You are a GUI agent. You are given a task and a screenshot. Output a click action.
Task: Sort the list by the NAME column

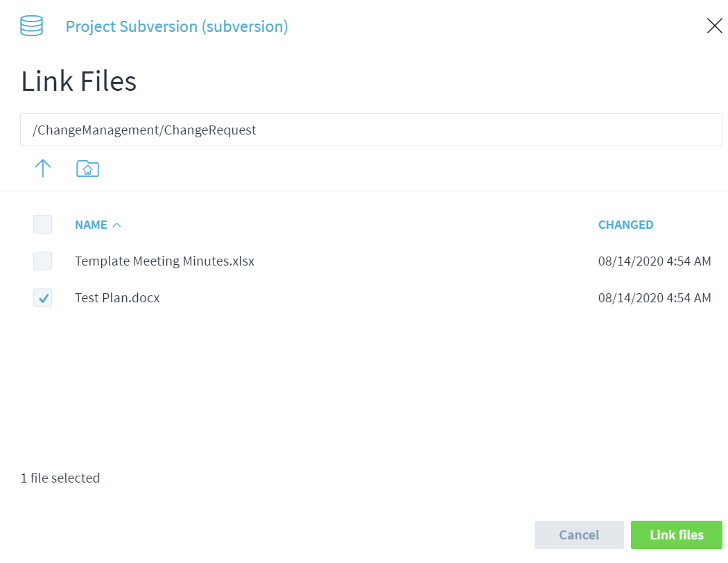tap(91, 225)
